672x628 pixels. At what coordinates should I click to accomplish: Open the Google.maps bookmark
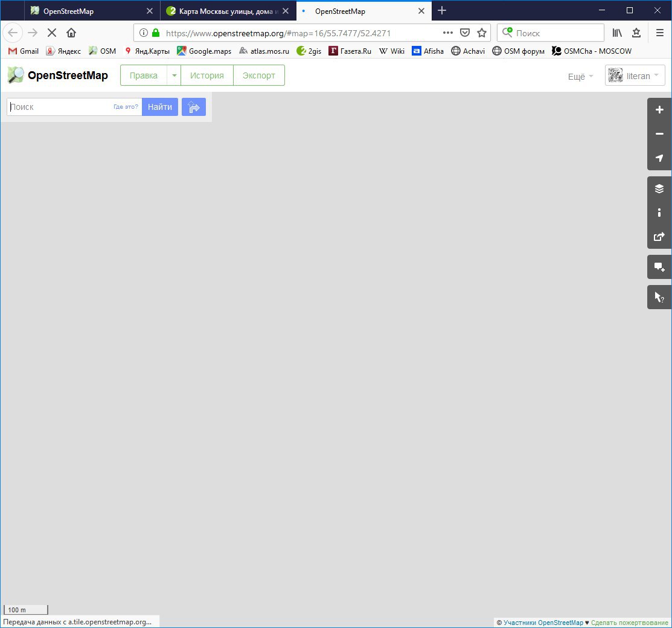(x=204, y=51)
